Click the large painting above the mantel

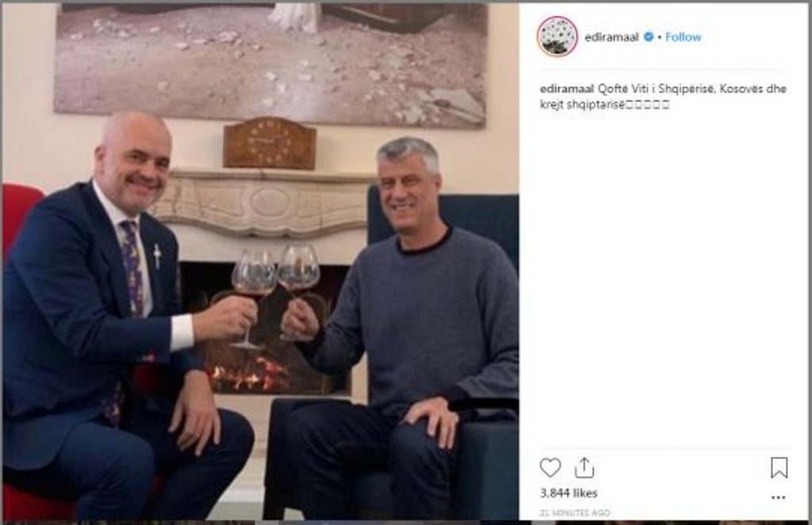point(270,65)
